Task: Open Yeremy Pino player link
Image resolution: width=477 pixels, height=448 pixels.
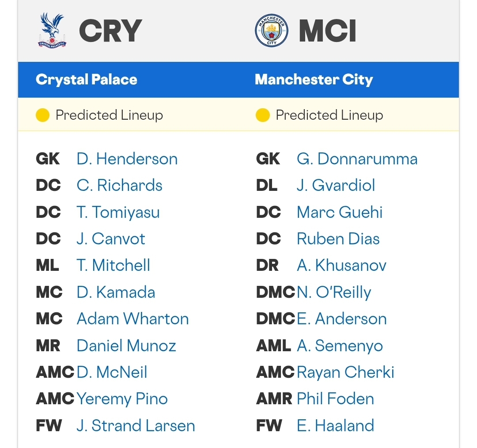Action: coord(122,399)
